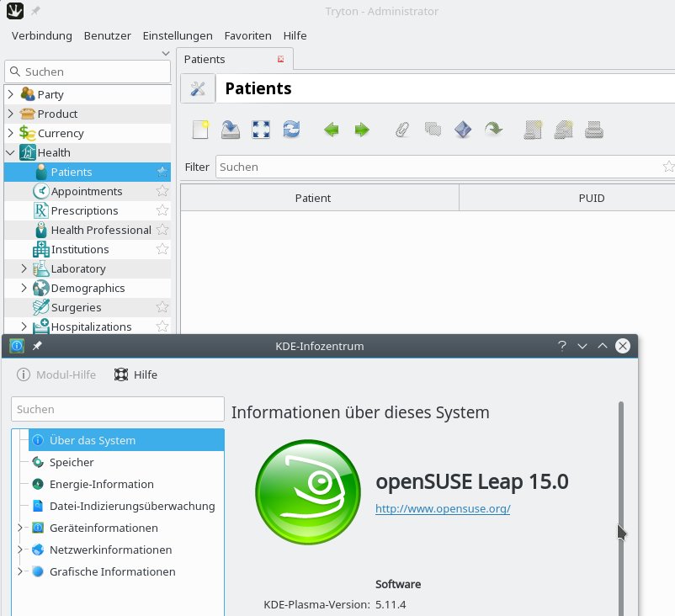This screenshot has width=675, height=616.
Task: Switch view with the four-arrows toolbar icon
Action: pyautogui.click(x=261, y=130)
